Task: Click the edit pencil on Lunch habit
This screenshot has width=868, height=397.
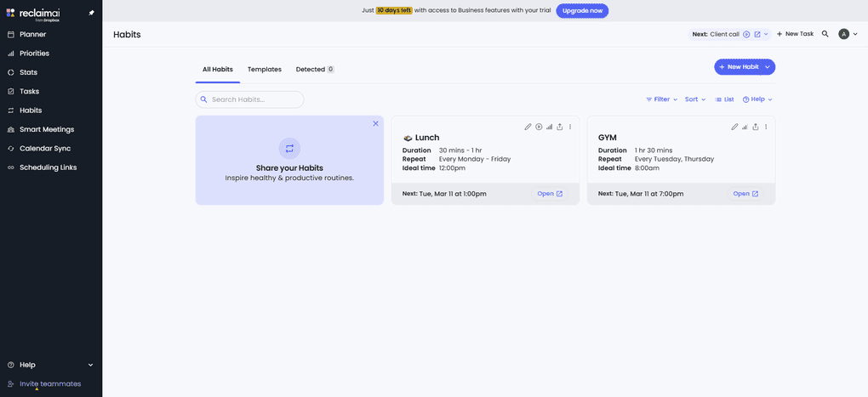Action: tap(528, 127)
